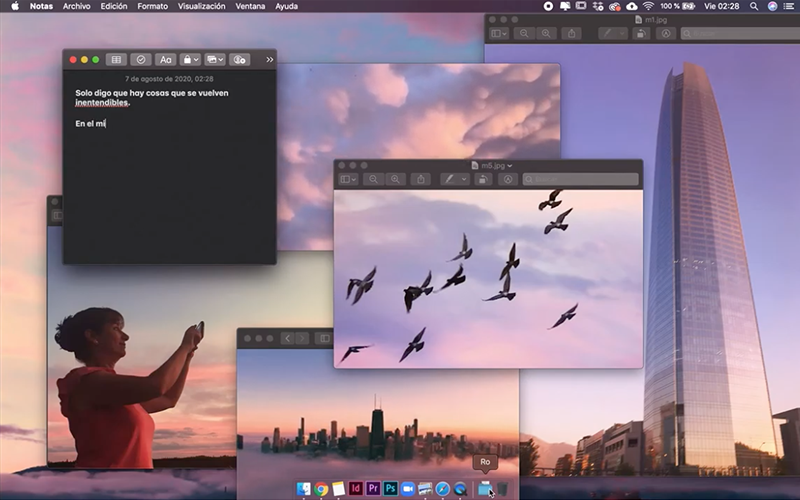Expand the add media dropdown in Notes
This screenshot has height=500, width=800.
coord(214,60)
